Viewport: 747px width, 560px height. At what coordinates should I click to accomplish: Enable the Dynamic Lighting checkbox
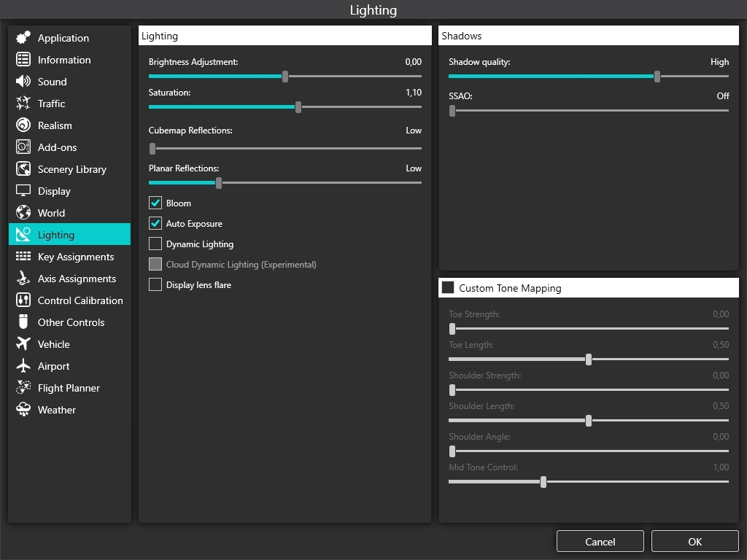(x=155, y=244)
